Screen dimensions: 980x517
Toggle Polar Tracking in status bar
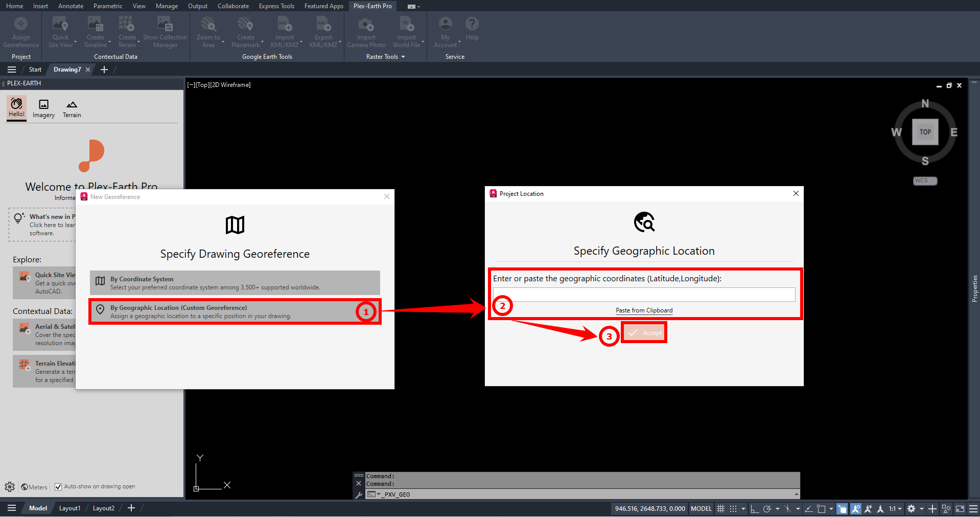coord(767,509)
